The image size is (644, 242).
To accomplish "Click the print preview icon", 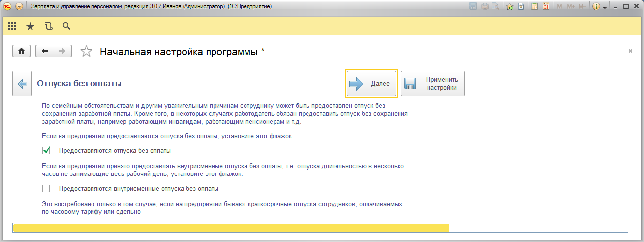I will 495,7.
